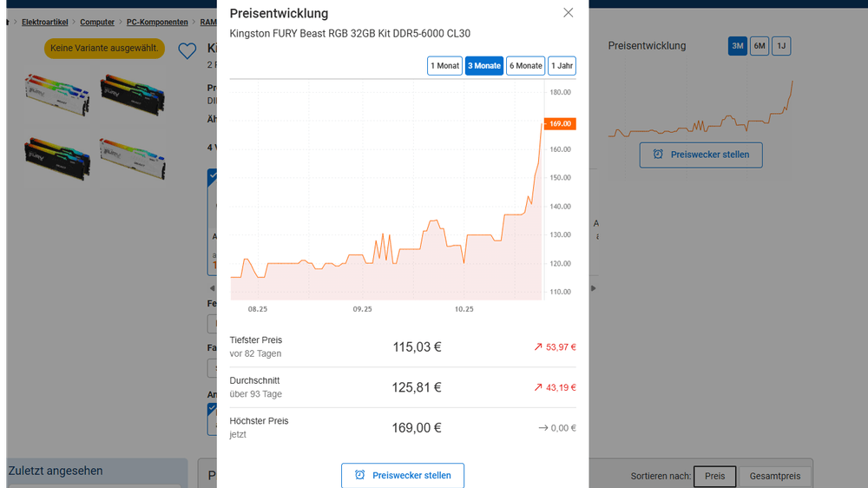The height and width of the screenshot is (488, 868).
Task: Toggle the 6M range on the page chart
Action: click(759, 46)
